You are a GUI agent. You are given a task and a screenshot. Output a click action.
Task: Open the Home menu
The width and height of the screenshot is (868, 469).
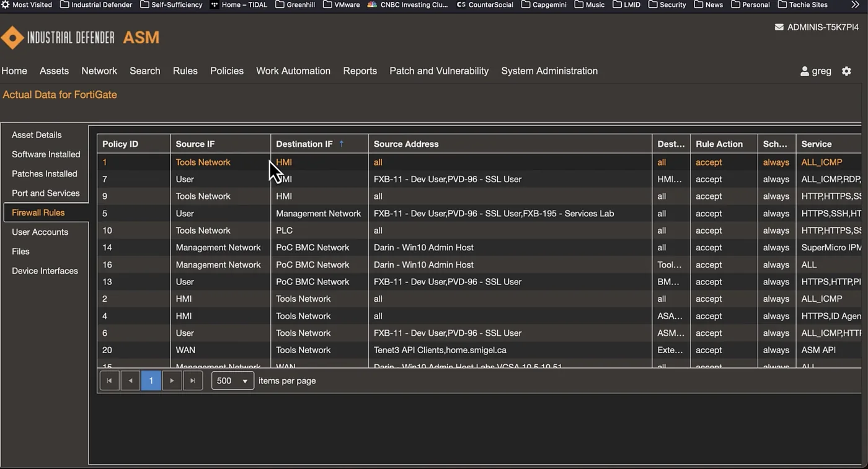(14, 71)
